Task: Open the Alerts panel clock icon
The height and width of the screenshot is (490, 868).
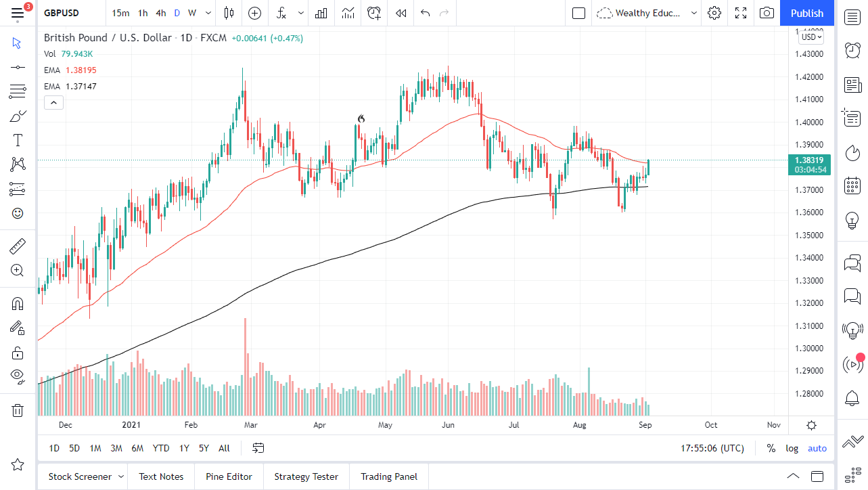Action: pyautogui.click(x=852, y=50)
